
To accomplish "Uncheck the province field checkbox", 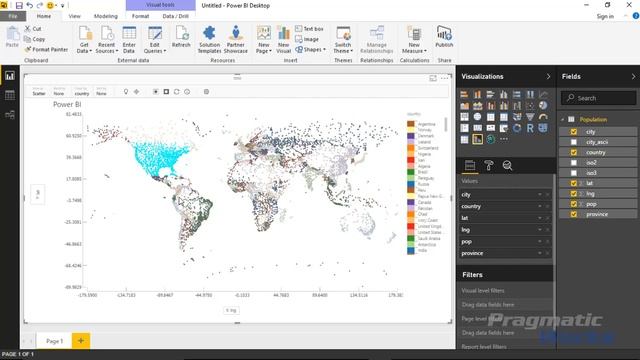I will [573, 214].
